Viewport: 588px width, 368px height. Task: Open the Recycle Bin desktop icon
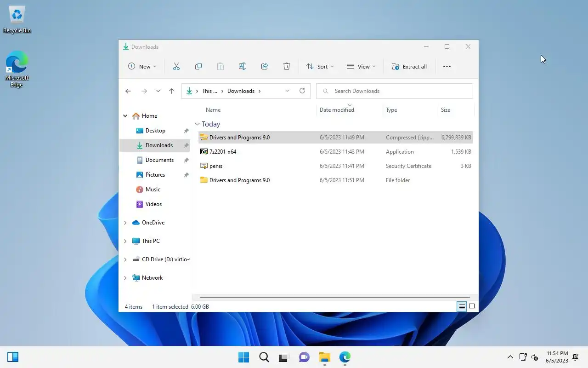17,19
